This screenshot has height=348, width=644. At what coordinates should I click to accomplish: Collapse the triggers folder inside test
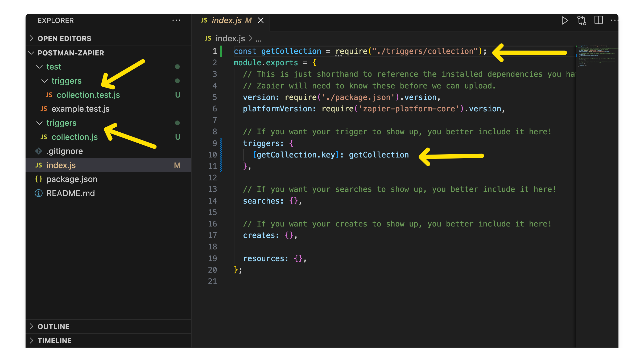coord(66,81)
